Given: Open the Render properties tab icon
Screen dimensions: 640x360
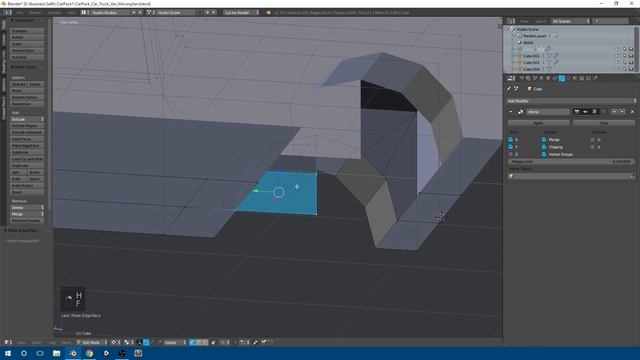Looking at the screenshot, I should (522, 78).
